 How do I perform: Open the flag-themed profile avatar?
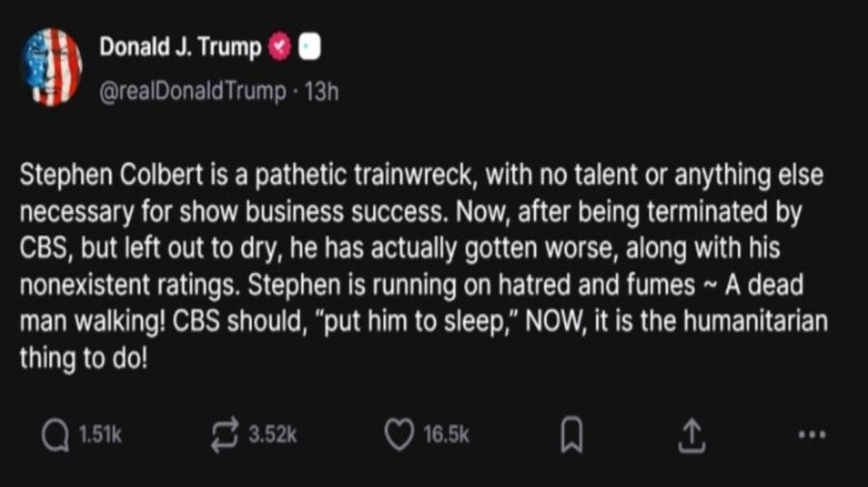pyautogui.click(x=51, y=68)
